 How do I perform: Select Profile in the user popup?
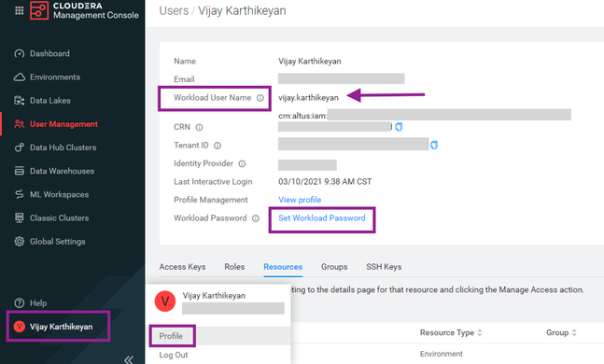coord(171,336)
